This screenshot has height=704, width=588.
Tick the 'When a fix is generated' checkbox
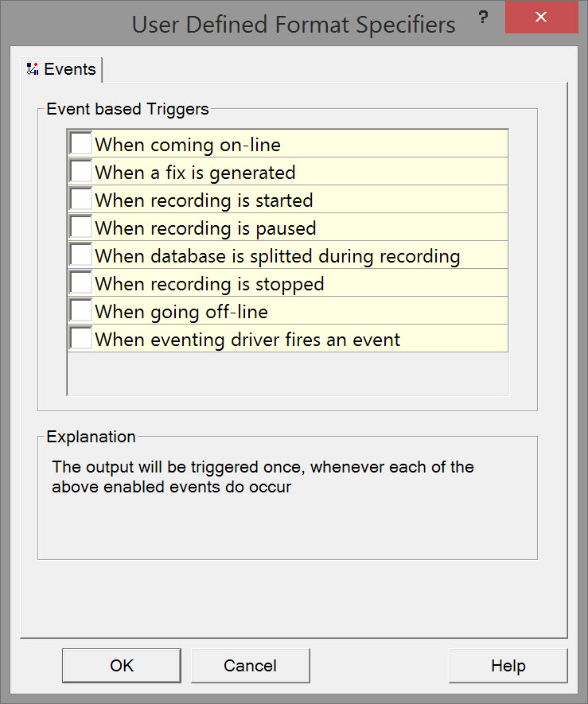(80, 172)
